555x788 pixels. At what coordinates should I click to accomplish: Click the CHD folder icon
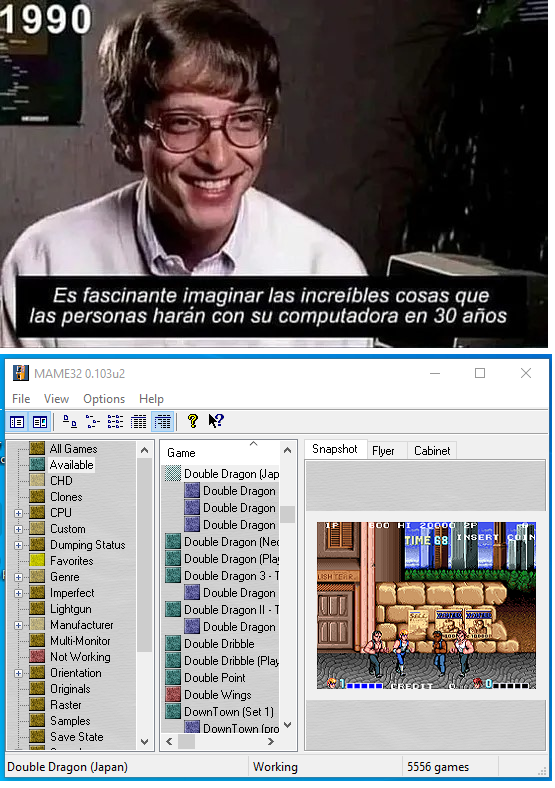(37, 480)
